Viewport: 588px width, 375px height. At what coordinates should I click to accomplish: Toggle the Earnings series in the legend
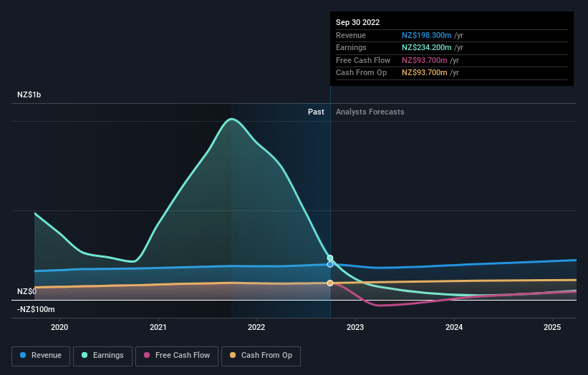coord(102,356)
